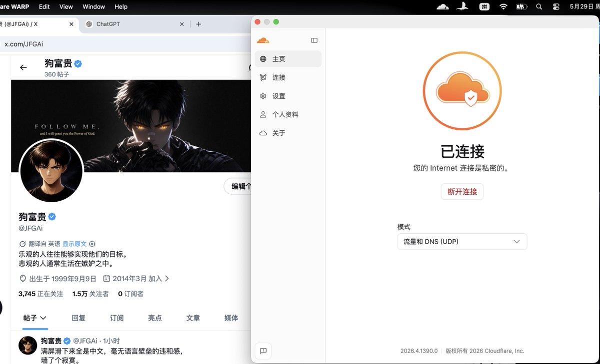600x364 pixels.
Task: Click 显示原文 to show original bio
Action: coord(74,244)
